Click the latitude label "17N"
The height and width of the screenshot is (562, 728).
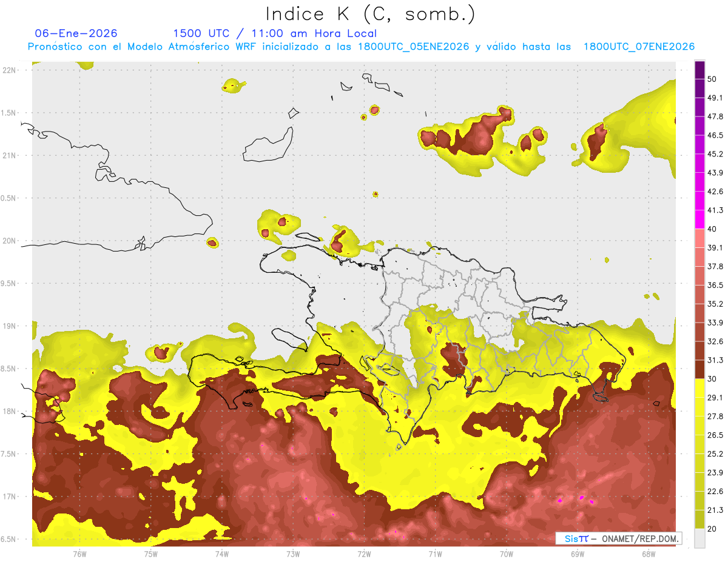pos(10,497)
